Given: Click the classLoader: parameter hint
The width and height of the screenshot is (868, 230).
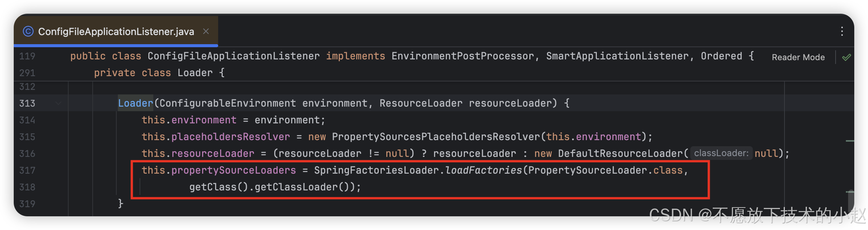Looking at the screenshot, I should click(721, 153).
